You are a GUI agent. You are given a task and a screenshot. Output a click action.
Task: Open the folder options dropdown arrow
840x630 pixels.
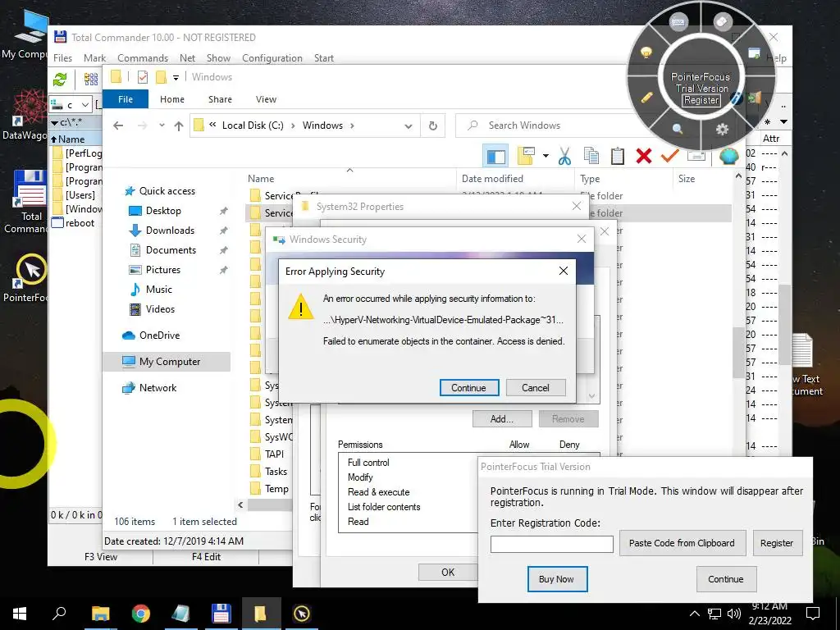point(546,156)
